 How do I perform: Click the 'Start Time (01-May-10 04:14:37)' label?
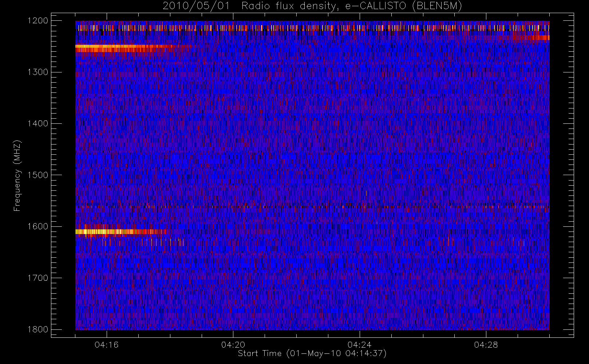[312, 353]
